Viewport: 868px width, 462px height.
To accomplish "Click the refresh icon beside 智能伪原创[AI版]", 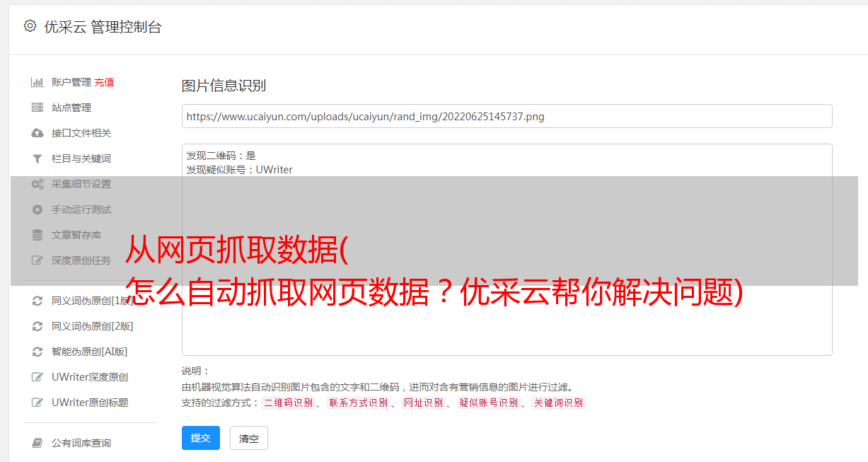I will 37,352.
